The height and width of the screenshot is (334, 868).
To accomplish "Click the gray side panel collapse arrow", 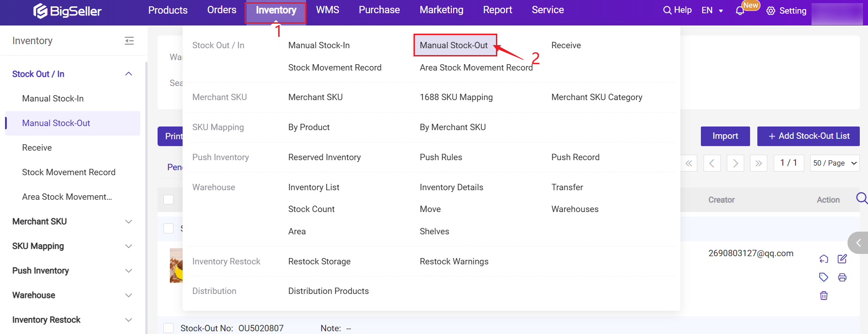I will (858, 243).
